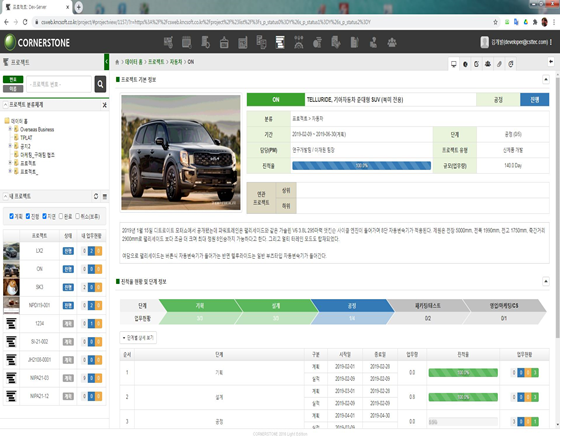
Task: Click the home icon in the breadcrumb
Action: pyautogui.click(x=117, y=62)
